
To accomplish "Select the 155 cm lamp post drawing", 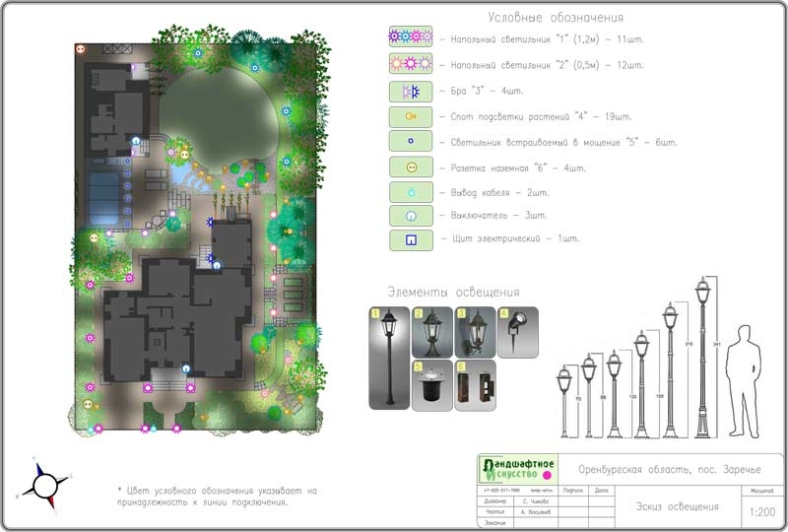I will pyautogui.click(x=641, y=384).
